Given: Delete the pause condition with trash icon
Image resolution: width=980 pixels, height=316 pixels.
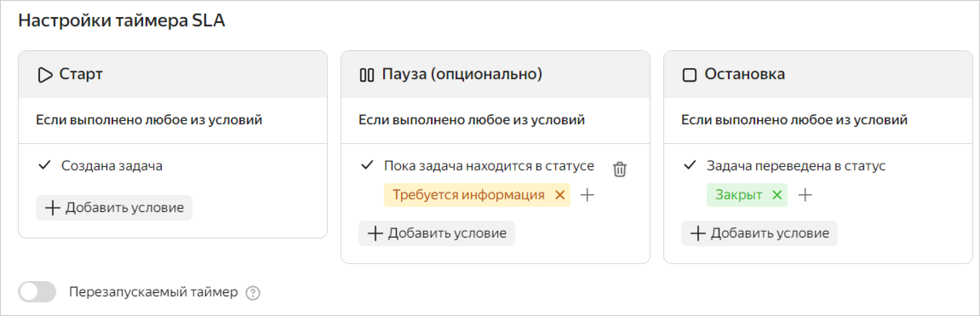Looking at the screenshot, I should (619, 169).
